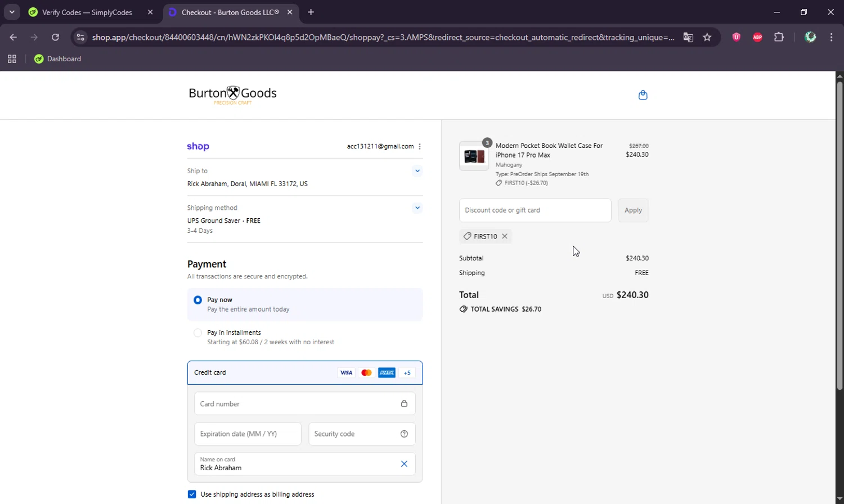844x504 pixels.
Task: Click the Burton Goods store logo
Action: (x=232, y=94)
